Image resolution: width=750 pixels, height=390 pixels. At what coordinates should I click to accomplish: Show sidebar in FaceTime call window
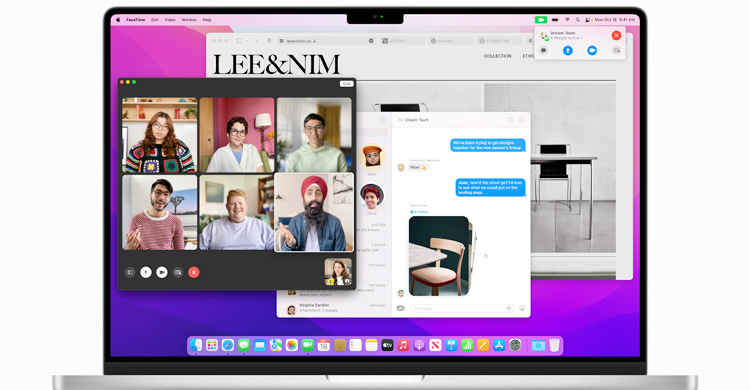tap(130, 272)
